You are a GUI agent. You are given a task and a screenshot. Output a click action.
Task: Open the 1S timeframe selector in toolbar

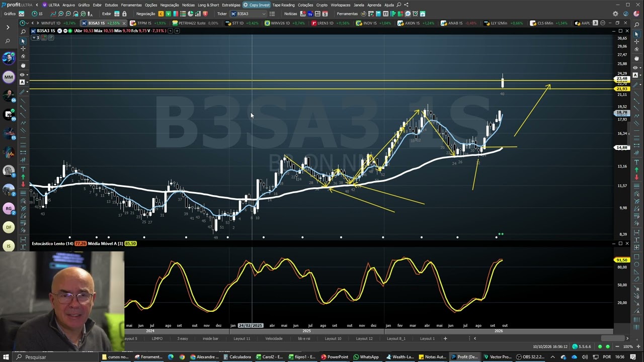click(37, 14)
